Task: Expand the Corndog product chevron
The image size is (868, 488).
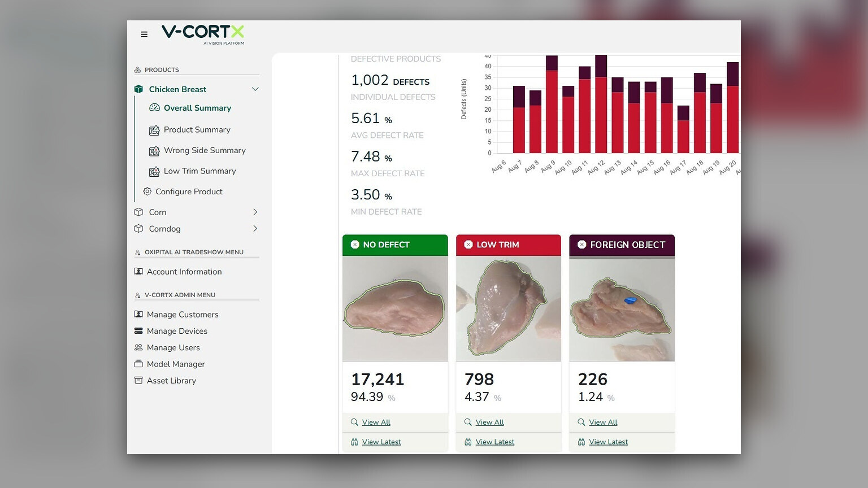Action: tap(255, 229)
